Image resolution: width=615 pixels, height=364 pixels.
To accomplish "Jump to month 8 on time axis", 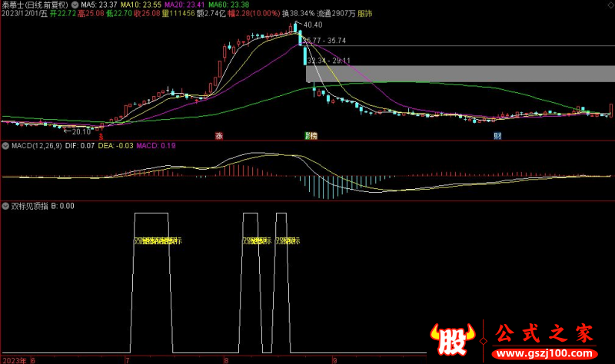I will (225, 359).
